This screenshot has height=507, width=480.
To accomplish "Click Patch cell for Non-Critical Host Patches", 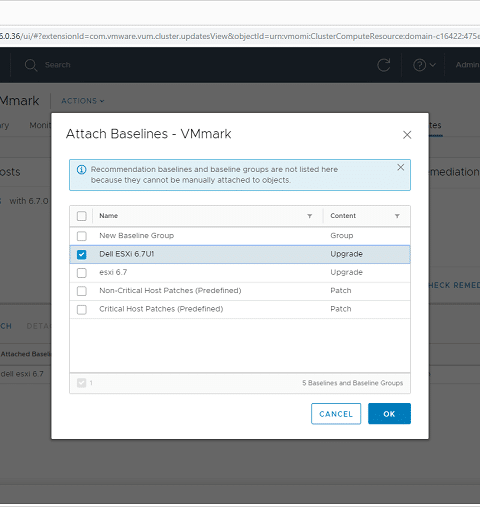I will click(341, 291).
